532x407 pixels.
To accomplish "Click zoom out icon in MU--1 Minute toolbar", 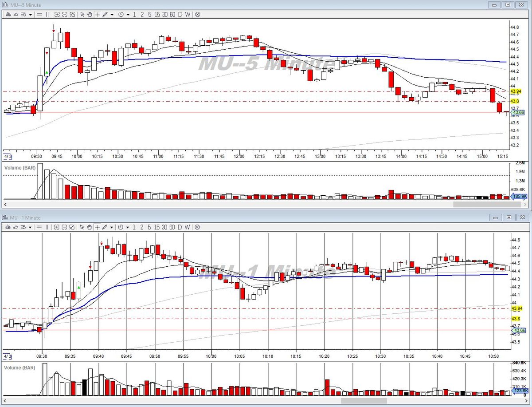I will pos(65,226).
